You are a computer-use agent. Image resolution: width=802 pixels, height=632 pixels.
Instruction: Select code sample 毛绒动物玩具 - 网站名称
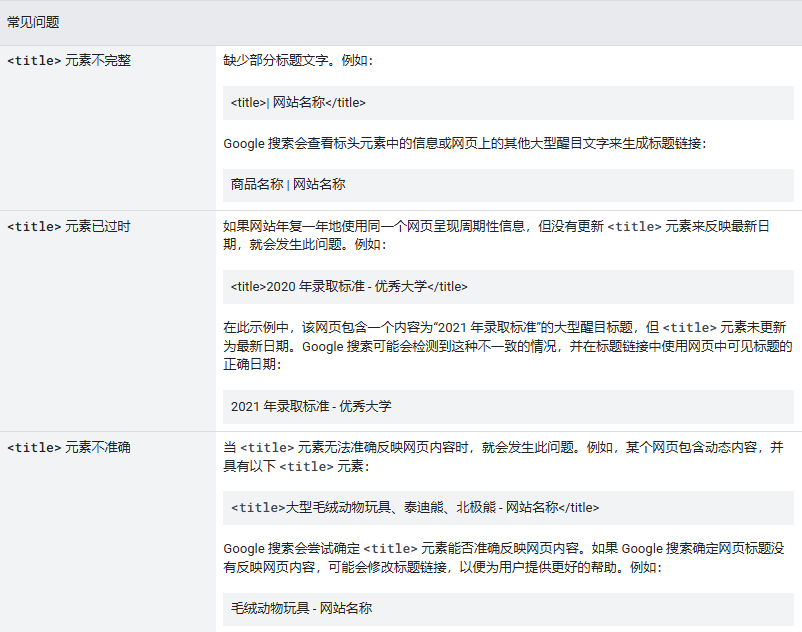point(302,608)
